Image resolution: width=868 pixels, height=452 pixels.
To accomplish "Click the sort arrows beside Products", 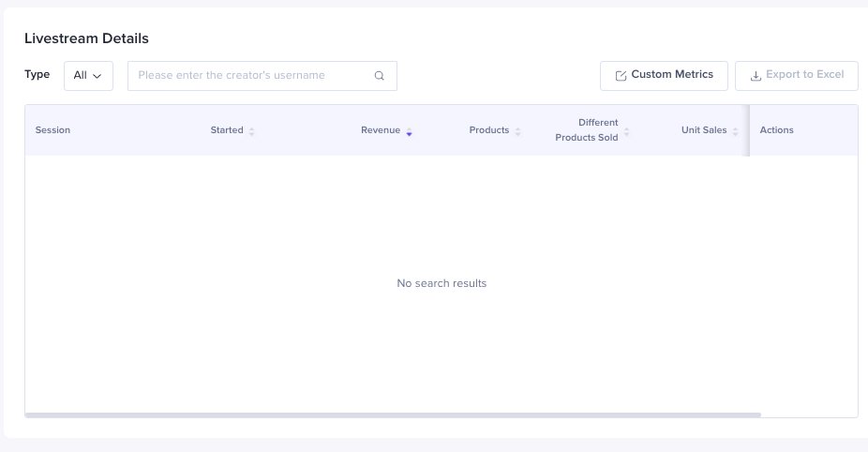I will 517,131.
